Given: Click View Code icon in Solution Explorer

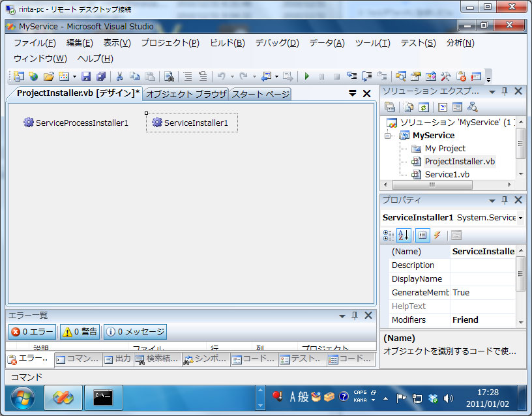Looking at the screenshot, I should [443, 107].
